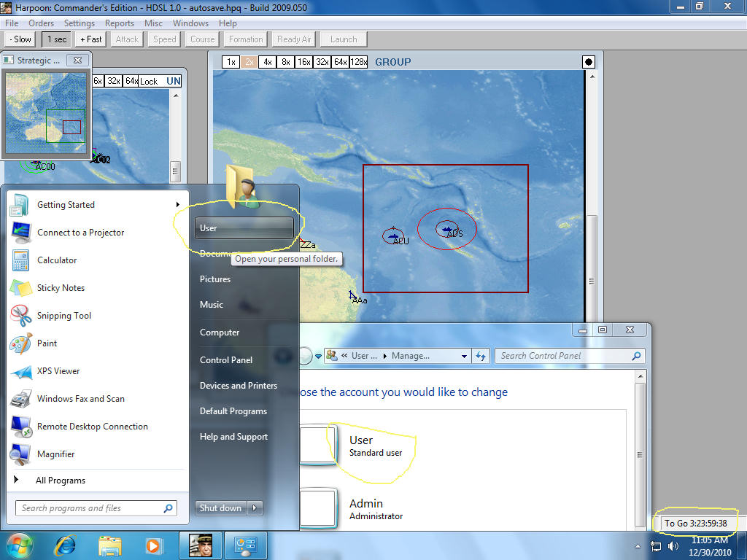Viewport: 747px width, 560px height.
Task: Click the network tray icon
Action: (656, 546)
